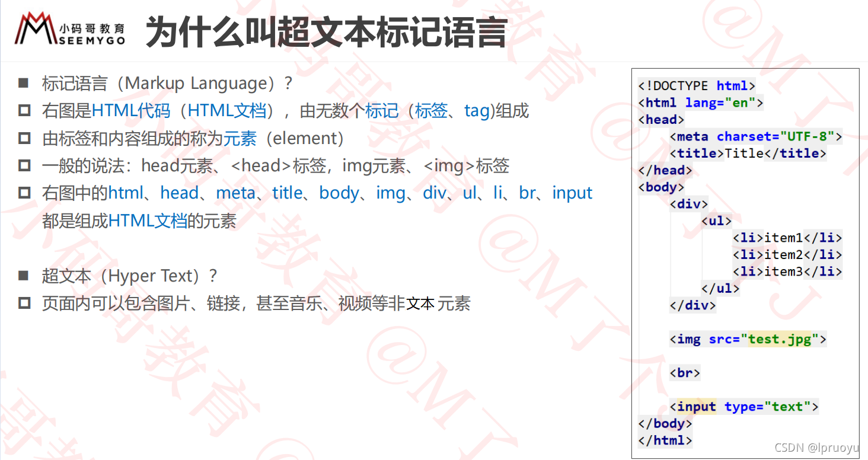Click the <br> code line
Viewport: 868px width, 460px height.
pos(685,373)
